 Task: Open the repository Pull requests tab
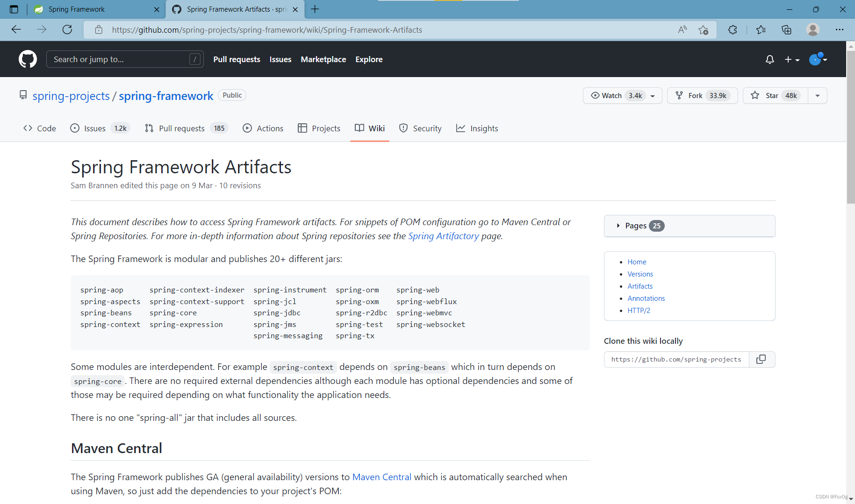point(186,128)
